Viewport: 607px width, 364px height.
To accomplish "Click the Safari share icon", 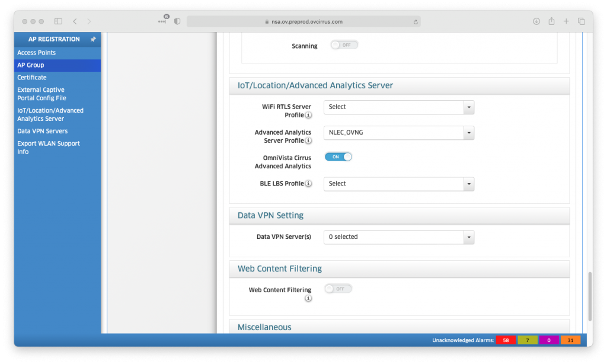I will coord(551,21).
